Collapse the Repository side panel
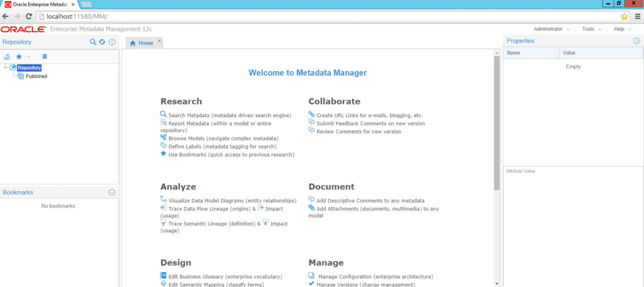Viewport: 644px width, 287px height. click(112, 42)
